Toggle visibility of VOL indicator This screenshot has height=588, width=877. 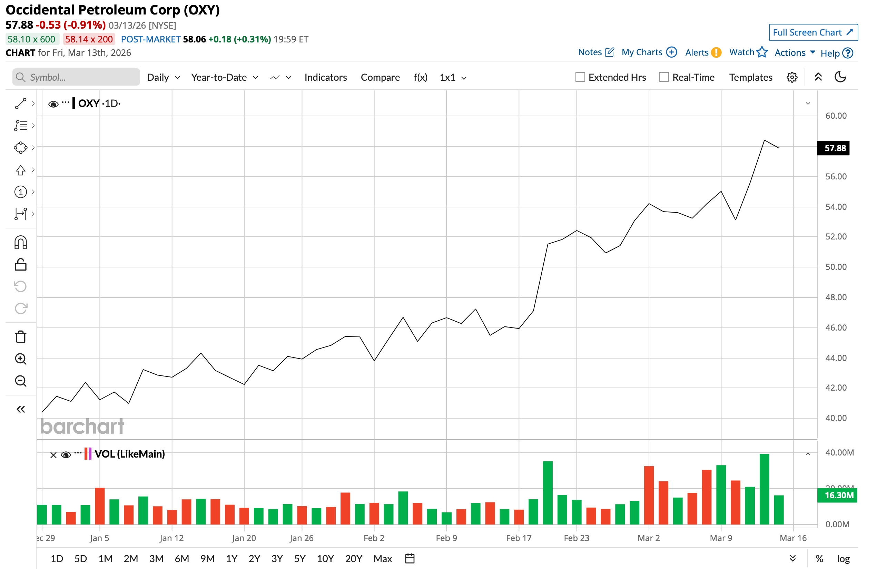coord(66,455)
